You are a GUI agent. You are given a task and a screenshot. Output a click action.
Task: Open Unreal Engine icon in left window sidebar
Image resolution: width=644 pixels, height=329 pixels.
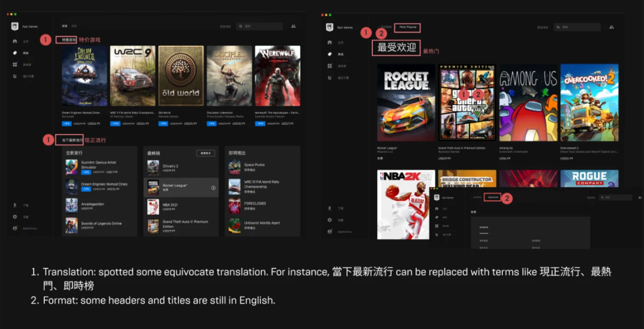15,76
